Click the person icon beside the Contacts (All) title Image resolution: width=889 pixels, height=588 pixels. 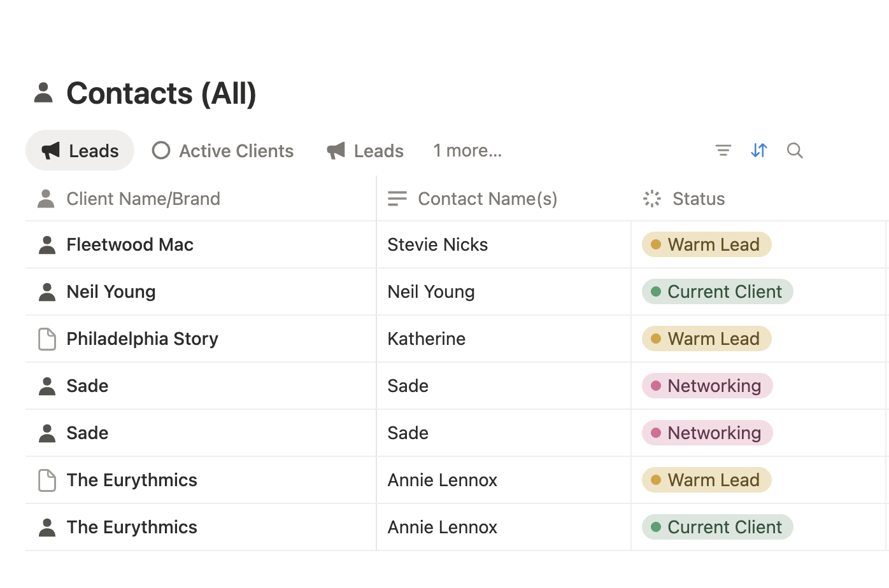[x=43, y=92]
